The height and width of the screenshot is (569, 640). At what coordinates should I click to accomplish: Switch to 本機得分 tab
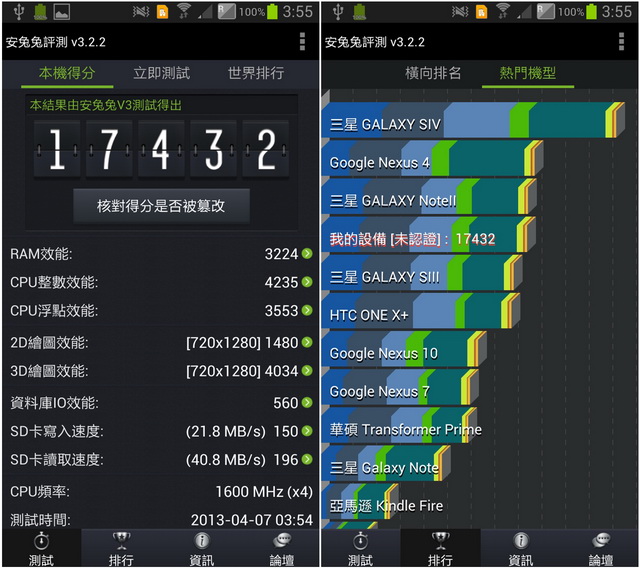[x=67, y=73]
